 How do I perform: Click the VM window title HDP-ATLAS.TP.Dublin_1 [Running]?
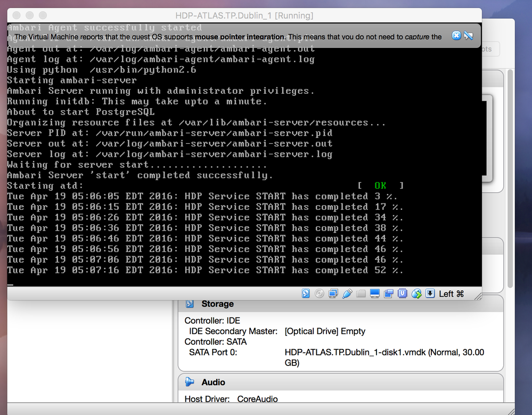(x=244, y=15)
